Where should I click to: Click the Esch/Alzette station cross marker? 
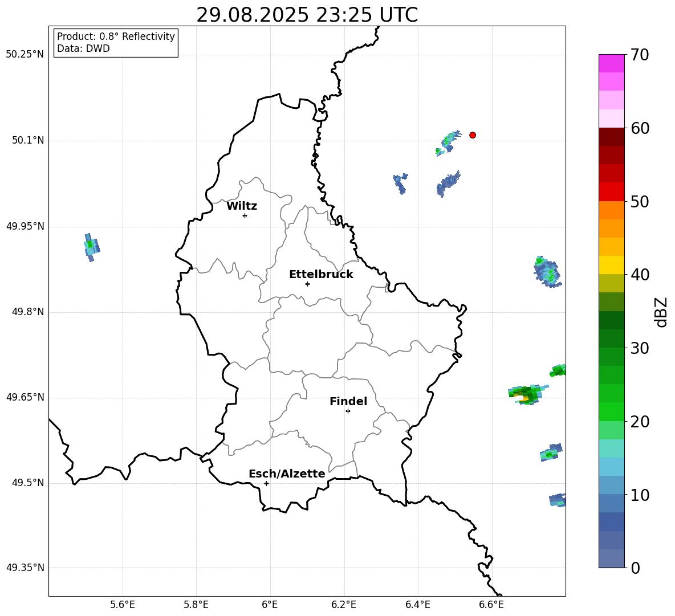(266, 483)
